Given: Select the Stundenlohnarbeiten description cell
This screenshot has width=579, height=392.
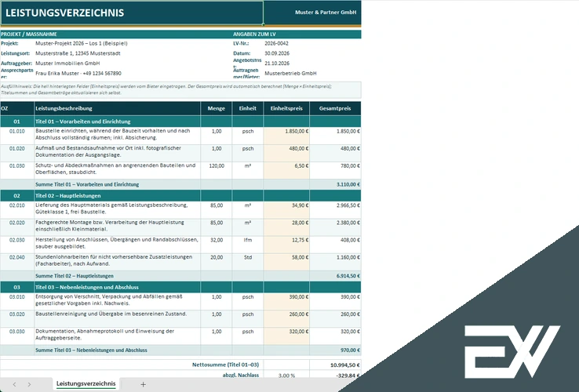Looking at the screenshot, I should pyautogui.click(x=118, y=260).
